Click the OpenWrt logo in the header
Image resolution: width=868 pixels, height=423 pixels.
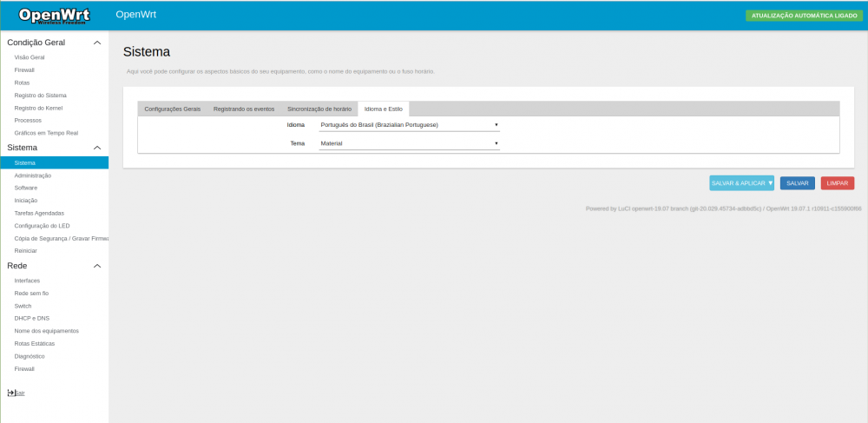tap(54, 16)
